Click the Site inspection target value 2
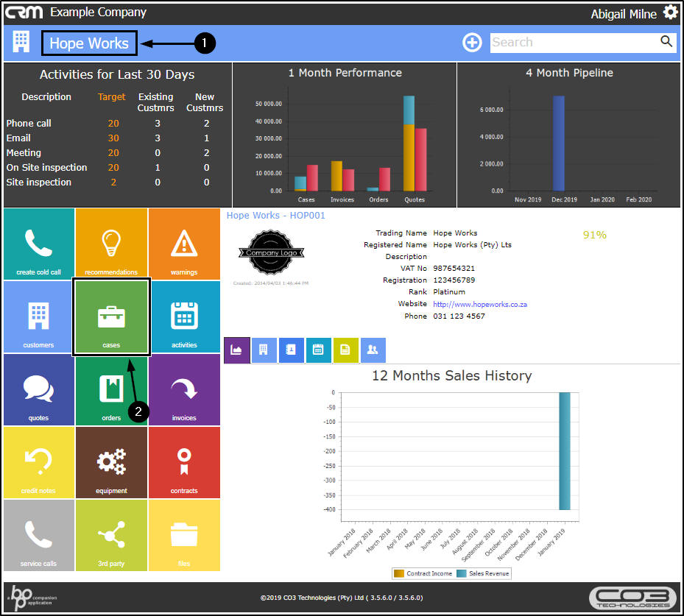The image size is (684, 616). [x=113, y=183]
